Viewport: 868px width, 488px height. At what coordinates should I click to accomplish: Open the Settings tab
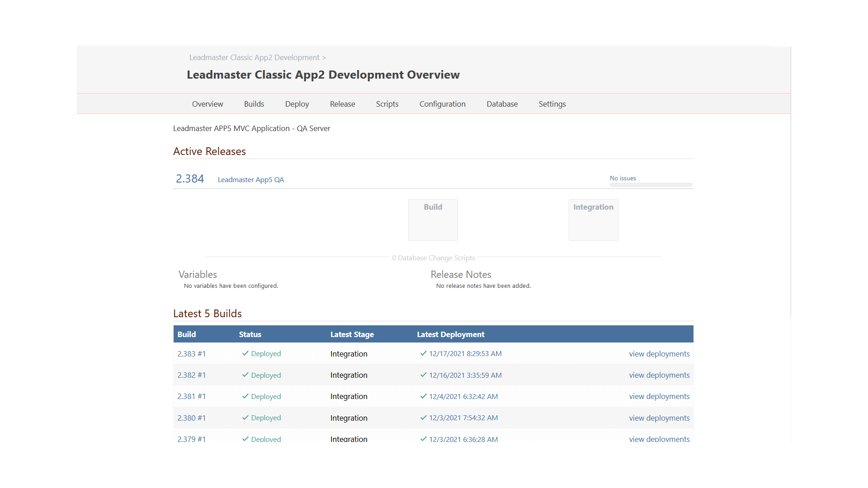tap(552, 104)
